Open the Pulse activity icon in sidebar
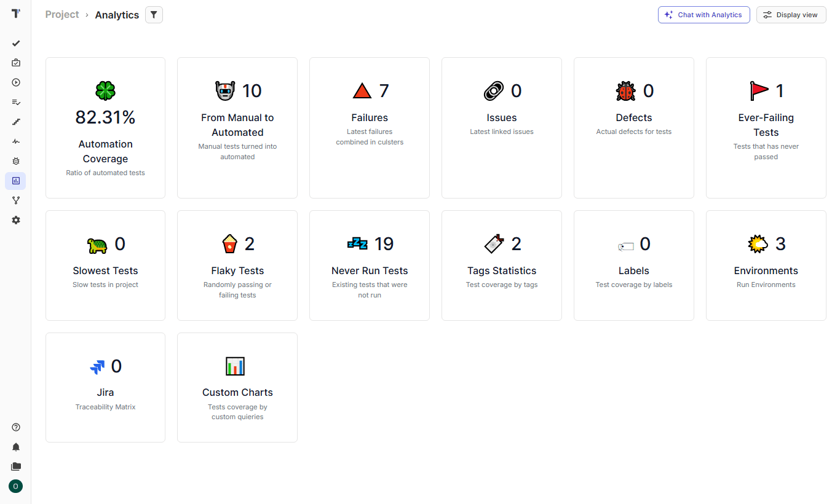Screen dimensions: 840x504 [16, 141]
